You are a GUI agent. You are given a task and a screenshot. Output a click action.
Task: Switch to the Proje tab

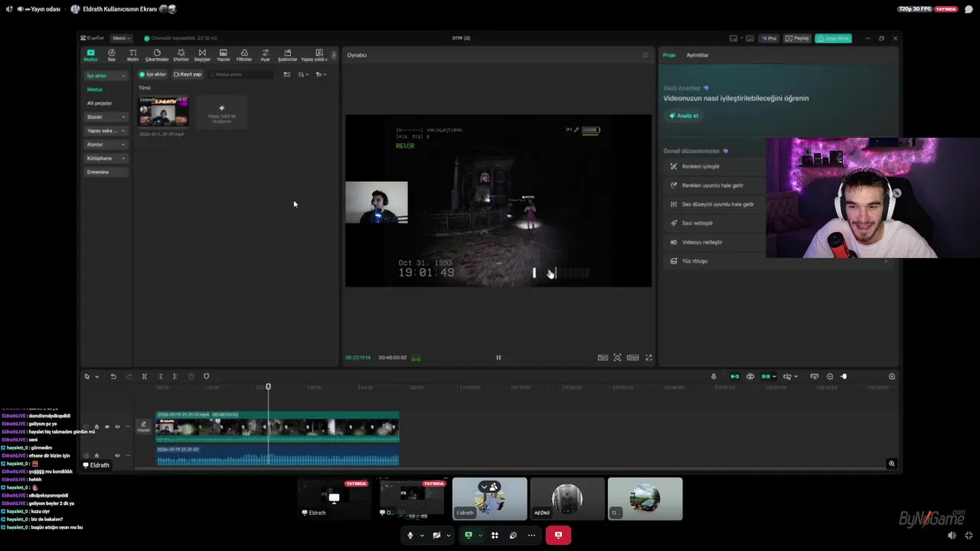tap(669, 55)
